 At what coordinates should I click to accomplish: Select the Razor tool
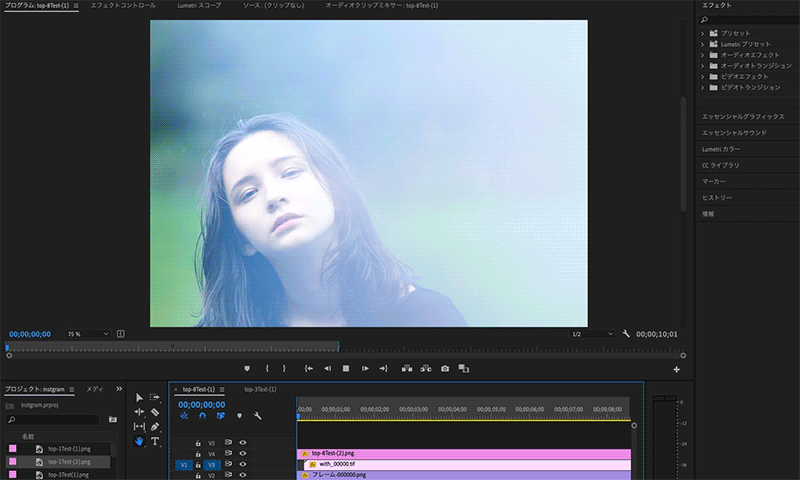coord(155,412)
